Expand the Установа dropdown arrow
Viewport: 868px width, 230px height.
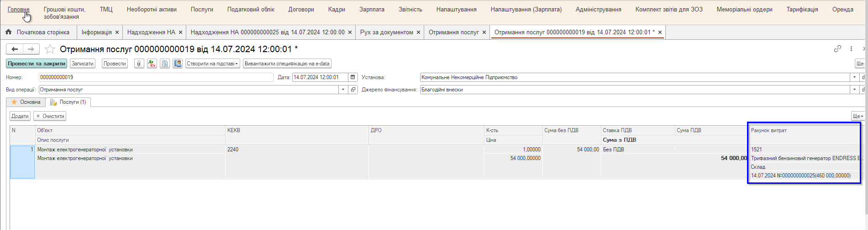[x=854, y=77]
